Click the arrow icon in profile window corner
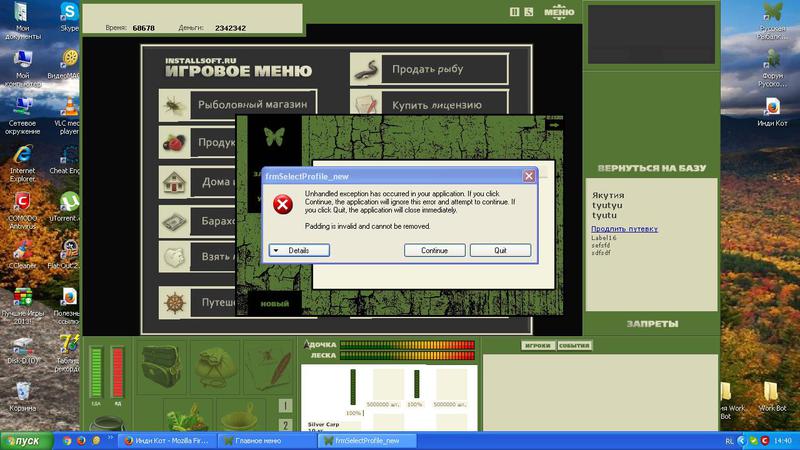Image resolution: width=800 pixels, height=450 pixels. (x=555, y=124)
